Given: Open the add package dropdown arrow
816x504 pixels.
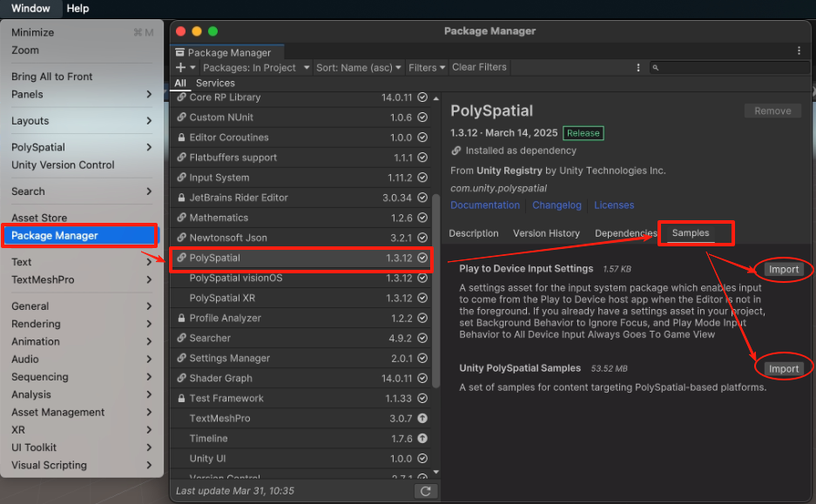Looking at the screenshot, I should point(192,68).
